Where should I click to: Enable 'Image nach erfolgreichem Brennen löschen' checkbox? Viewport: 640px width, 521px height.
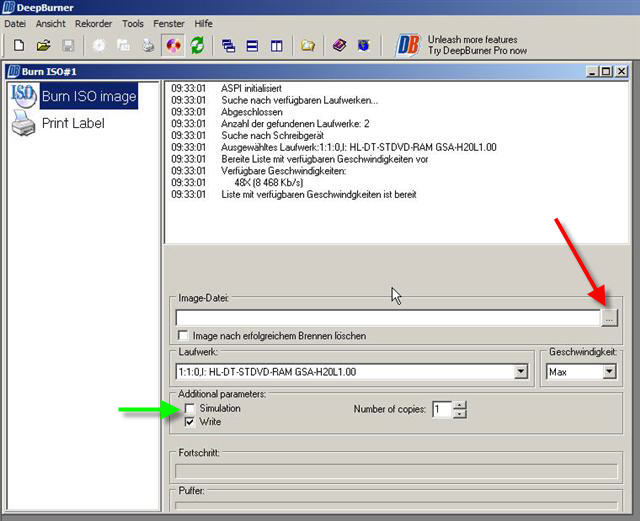click(183, 336)
